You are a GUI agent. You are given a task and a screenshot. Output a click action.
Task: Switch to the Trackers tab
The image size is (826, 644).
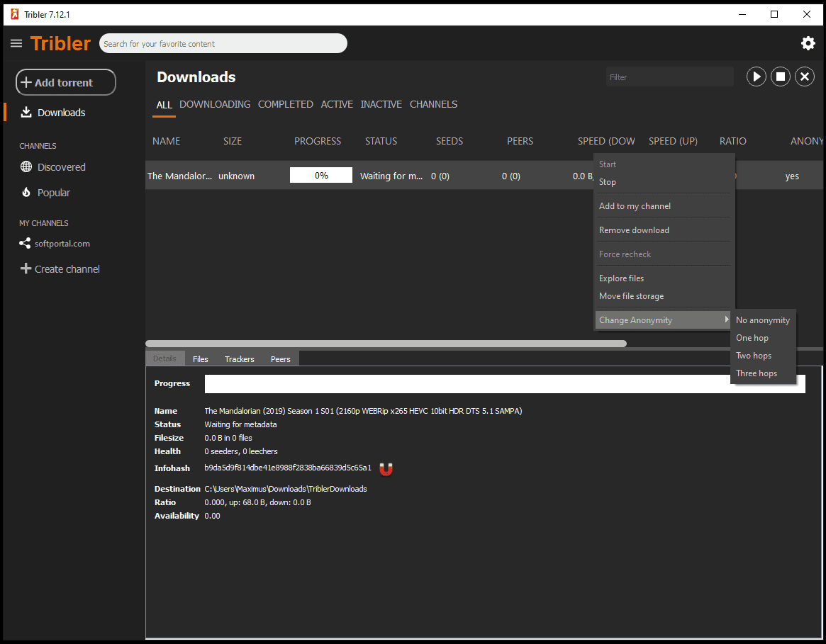(239, 358)
